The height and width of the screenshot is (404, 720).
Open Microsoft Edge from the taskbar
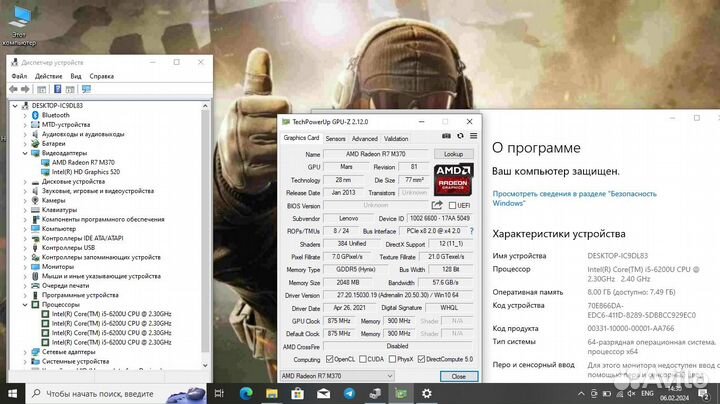click(x=246, y=393)
